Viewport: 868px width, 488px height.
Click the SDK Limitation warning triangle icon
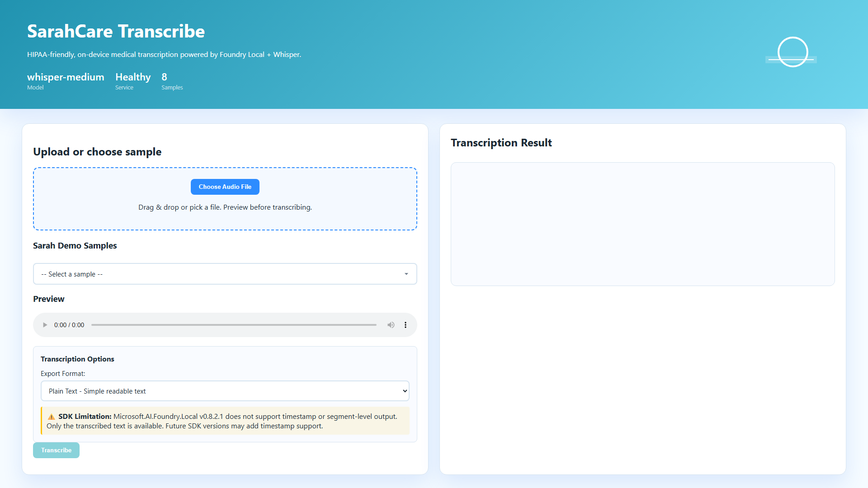[52, 417]
